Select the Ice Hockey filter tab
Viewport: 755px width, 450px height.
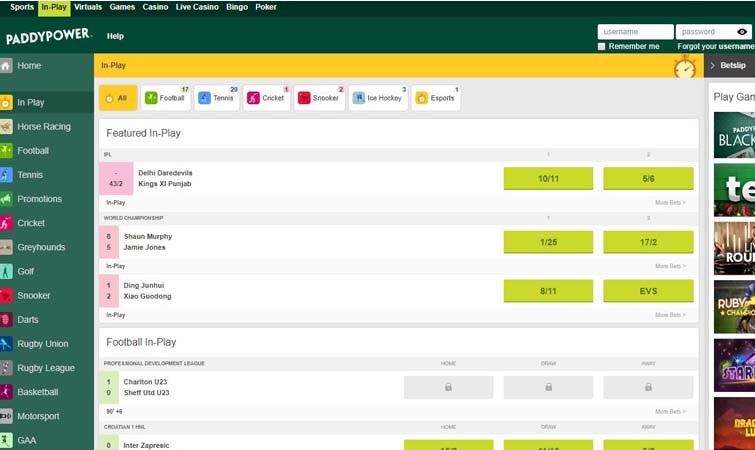376,98
